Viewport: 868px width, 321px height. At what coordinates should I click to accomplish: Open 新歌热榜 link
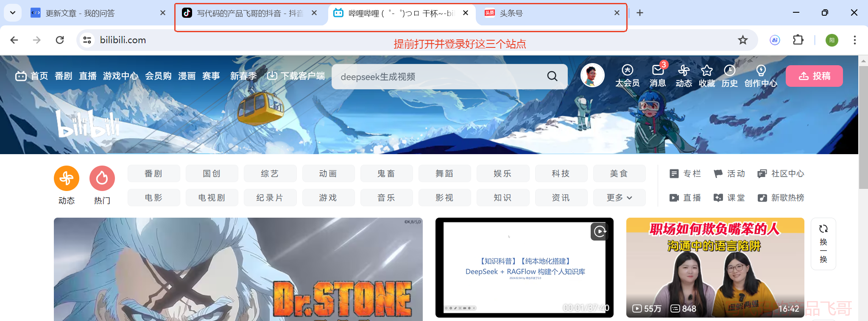[x=781, y=198]
